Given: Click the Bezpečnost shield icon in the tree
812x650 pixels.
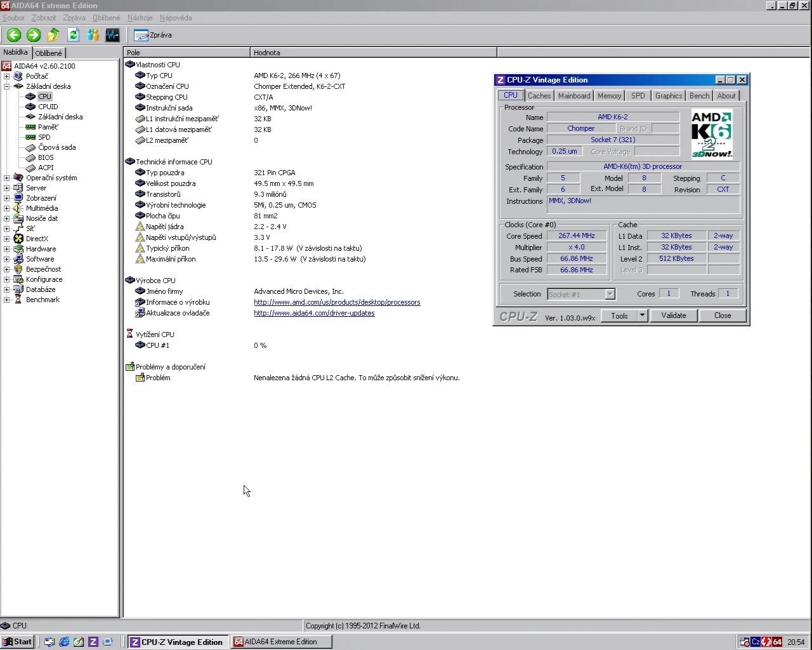Looking at the screenshot, I should click(x=18, y=269).
